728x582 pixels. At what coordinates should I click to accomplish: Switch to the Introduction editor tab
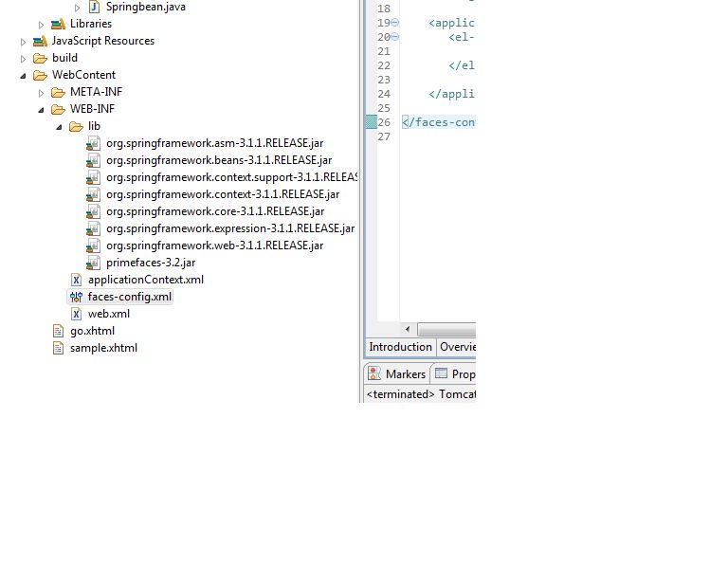coord(400,347)
